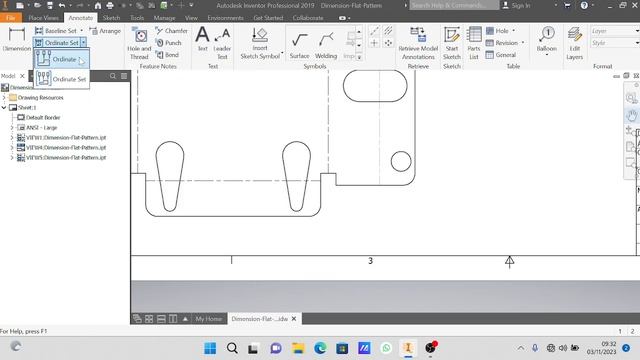Screen dimensions: 640x360
Task: Open Microsoft Edge from the taskbar
Action: click(320, 348)
